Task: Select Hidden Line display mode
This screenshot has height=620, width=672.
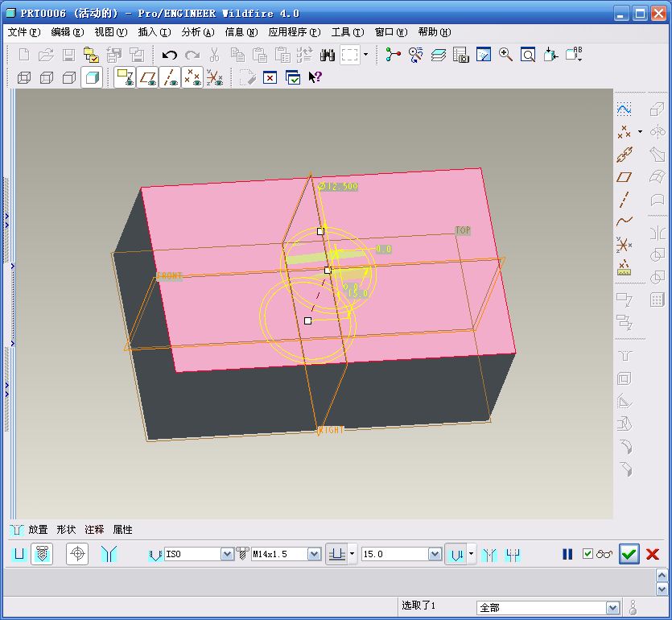Action: click(47, 77)
